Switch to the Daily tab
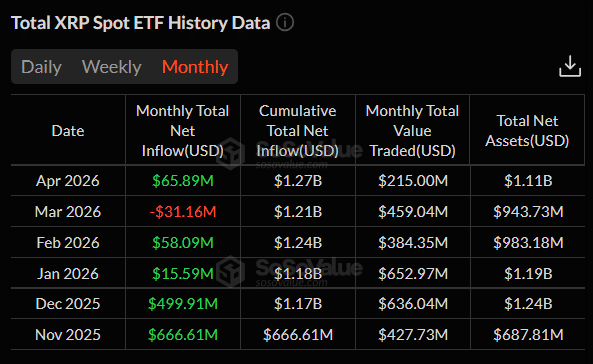Screen dimensions: 593x364 41,67
